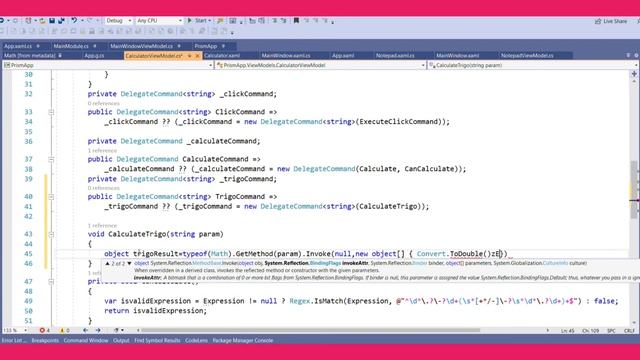Click pin icon on PrismApp tab
Image resolution: width=640 pixels, height=360 pixels.
pos(223,46)
